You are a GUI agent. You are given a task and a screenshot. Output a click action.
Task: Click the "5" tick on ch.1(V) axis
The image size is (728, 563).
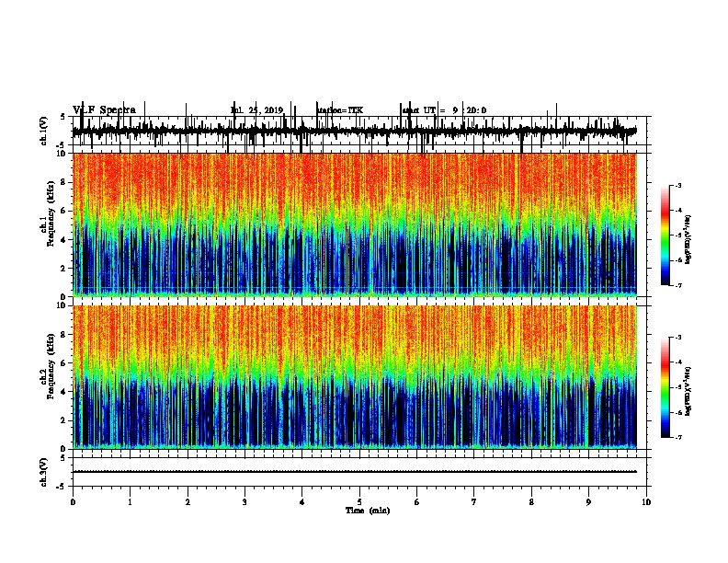(63, 117)
